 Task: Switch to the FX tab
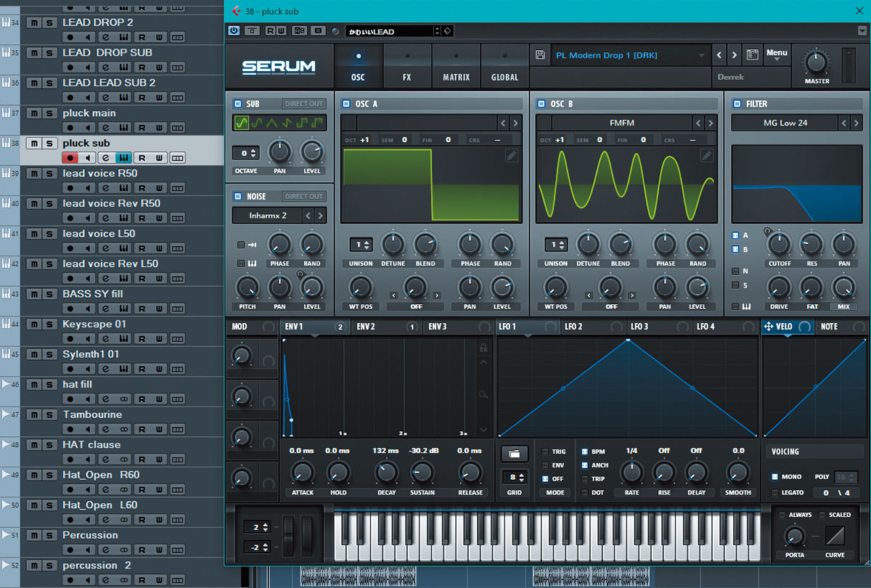tap(406, 66)
